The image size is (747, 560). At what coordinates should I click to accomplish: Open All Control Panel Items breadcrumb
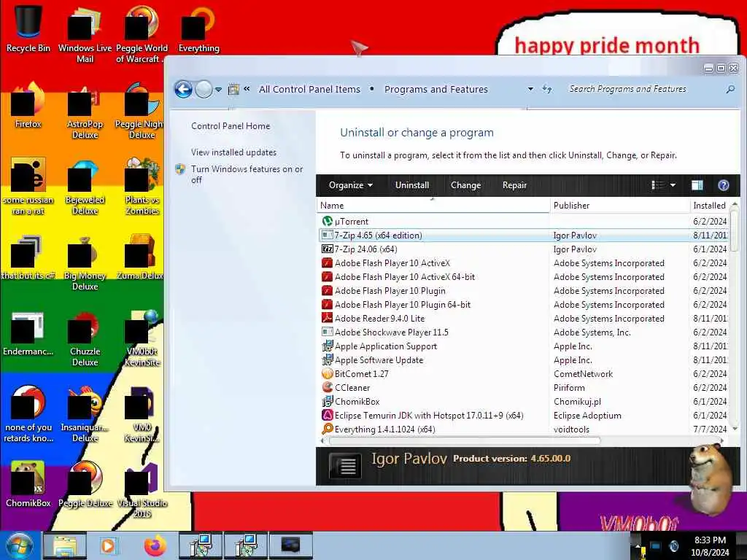pyautogui.click(x=309, y=90)
